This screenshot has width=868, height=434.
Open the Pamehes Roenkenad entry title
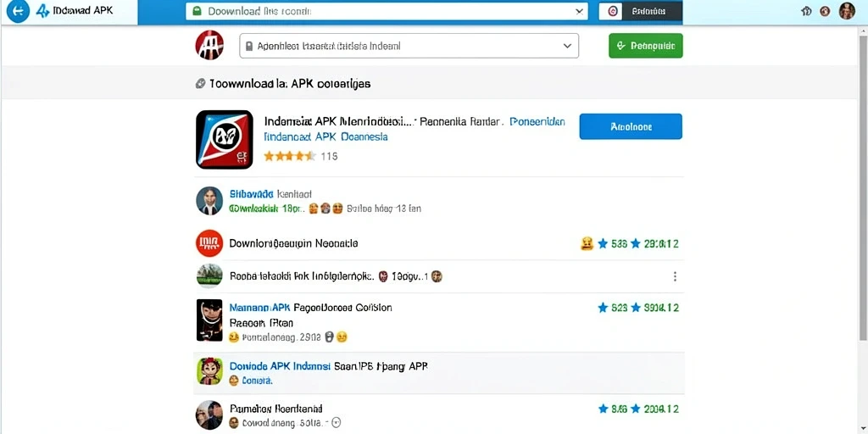(275, 409)
